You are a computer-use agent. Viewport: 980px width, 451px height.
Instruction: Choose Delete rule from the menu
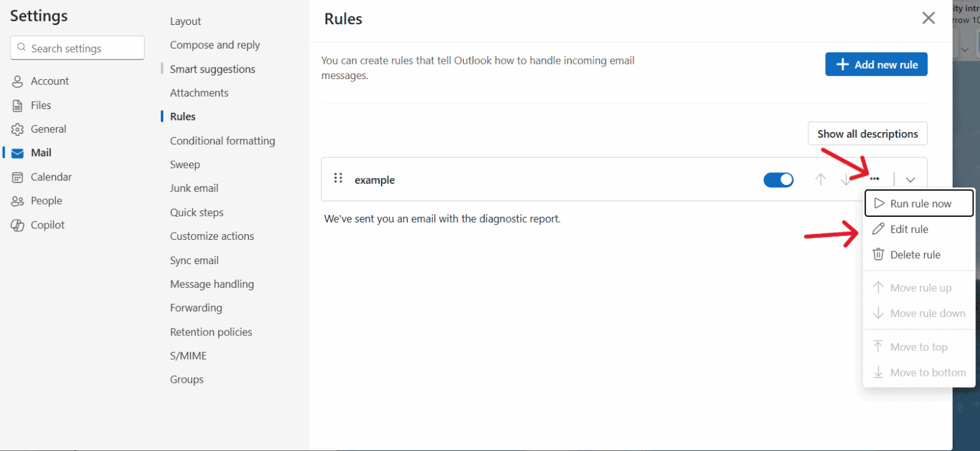(915, 255)
